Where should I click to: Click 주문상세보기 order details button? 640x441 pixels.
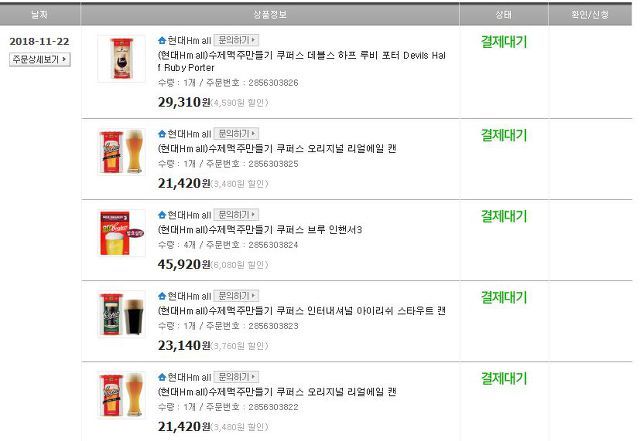pos(40,60)
